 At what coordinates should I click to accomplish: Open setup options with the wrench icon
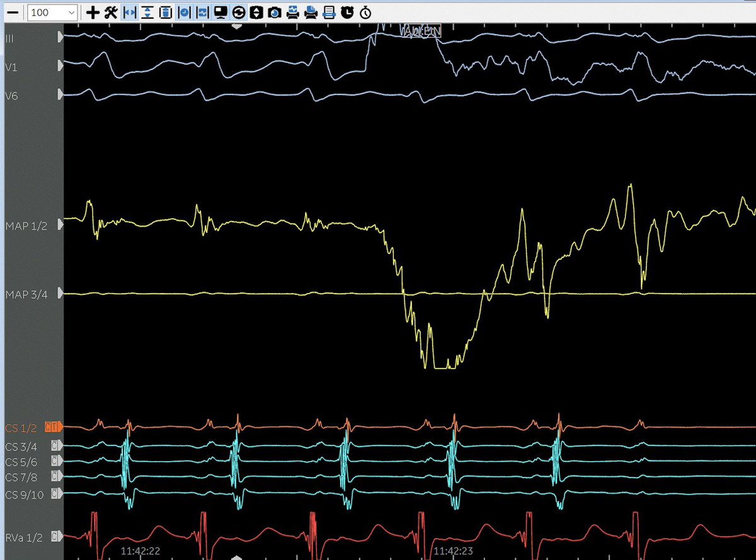click(110, 12)
